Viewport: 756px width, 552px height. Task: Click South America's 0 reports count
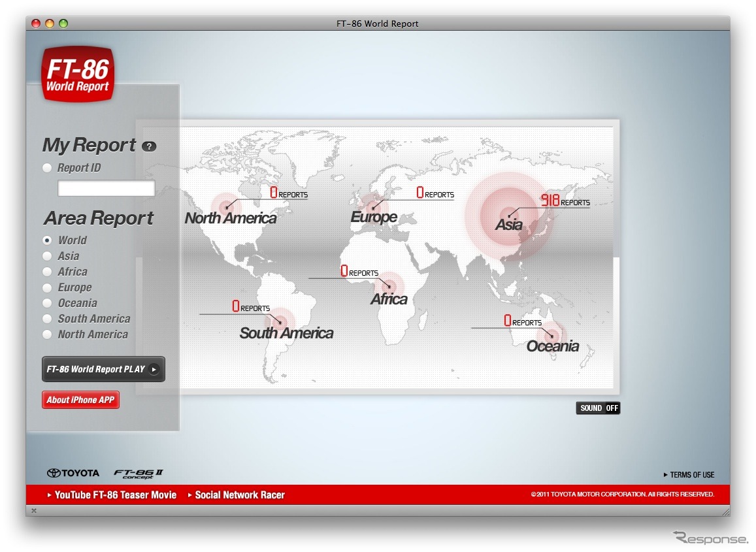[251, 306]
